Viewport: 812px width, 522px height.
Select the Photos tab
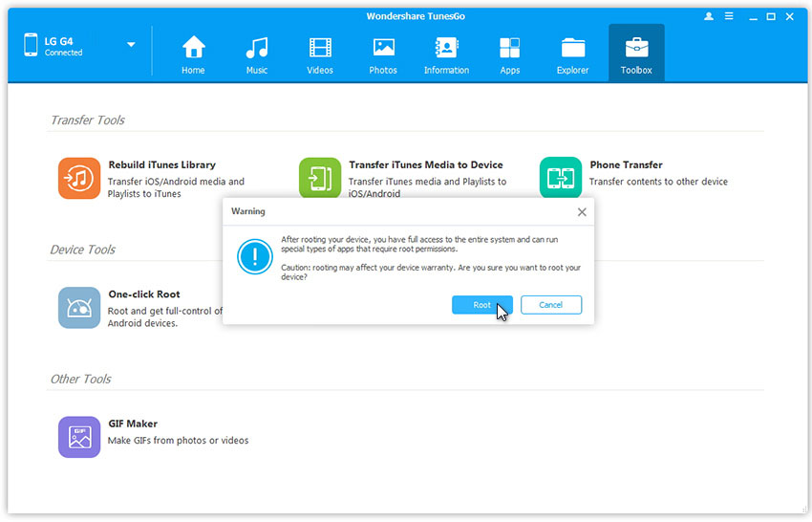pos(383,54)
